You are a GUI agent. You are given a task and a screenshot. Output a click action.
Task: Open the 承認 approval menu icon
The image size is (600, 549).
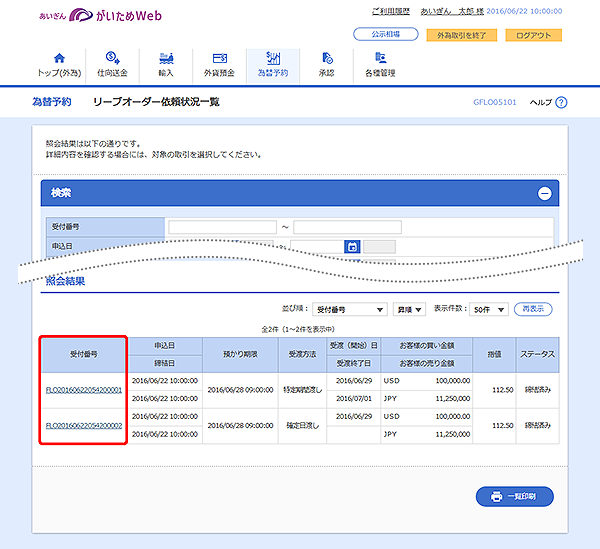(x=327, y=59)
